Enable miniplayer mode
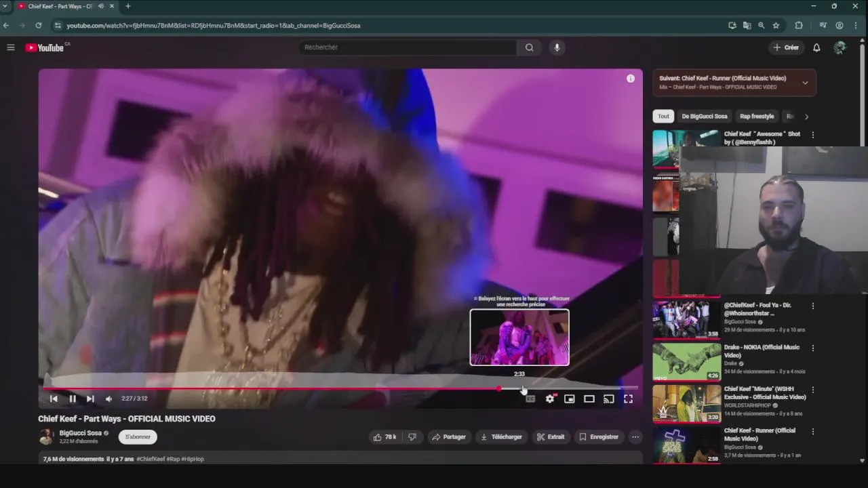Screen dimensions: 868x488 pyautogui.click(x=570, y=399)
